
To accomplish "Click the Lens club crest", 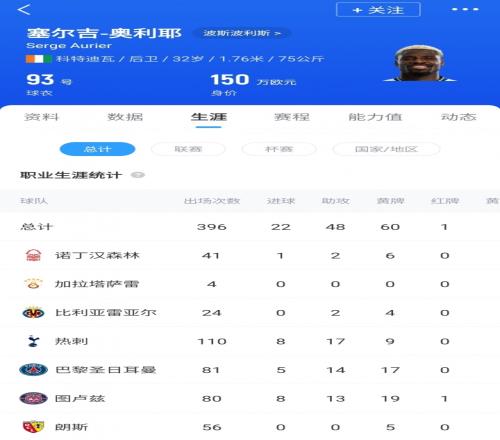I will [x=33, y=427].
